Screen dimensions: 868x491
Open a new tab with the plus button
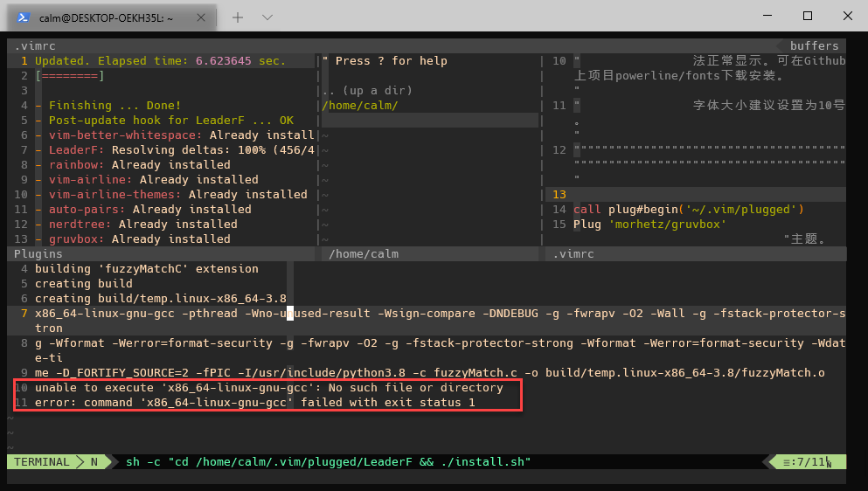point(238,17)
